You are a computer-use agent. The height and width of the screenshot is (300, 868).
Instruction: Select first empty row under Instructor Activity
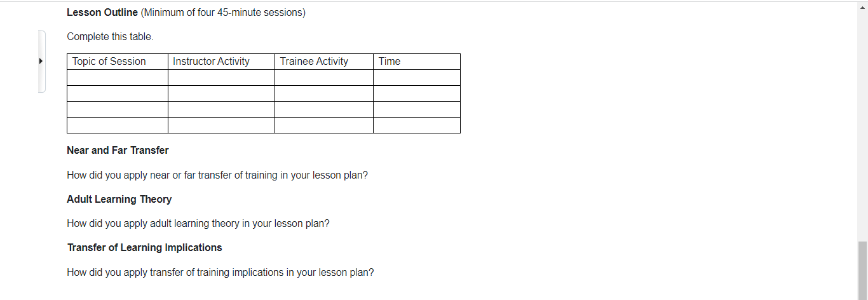(221, 78)
